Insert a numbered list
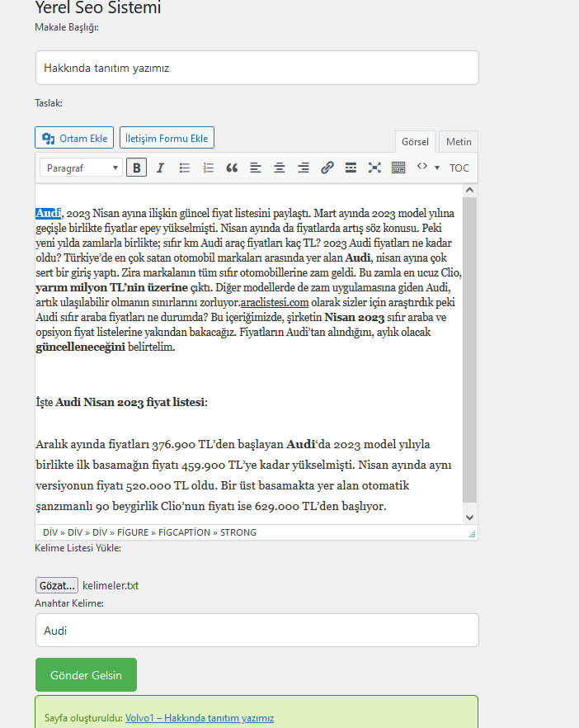This screenshot has height=728, width=579. coord(209,168)
